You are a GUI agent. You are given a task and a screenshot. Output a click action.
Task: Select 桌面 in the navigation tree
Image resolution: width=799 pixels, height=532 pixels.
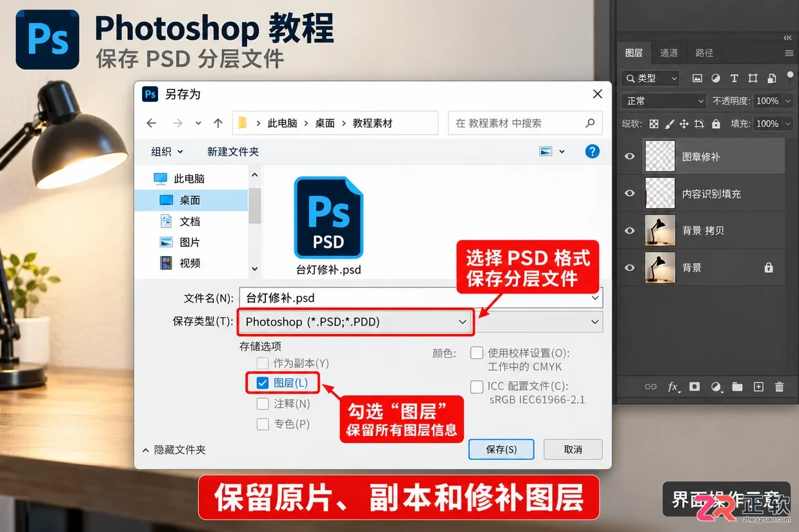point(191,201)
